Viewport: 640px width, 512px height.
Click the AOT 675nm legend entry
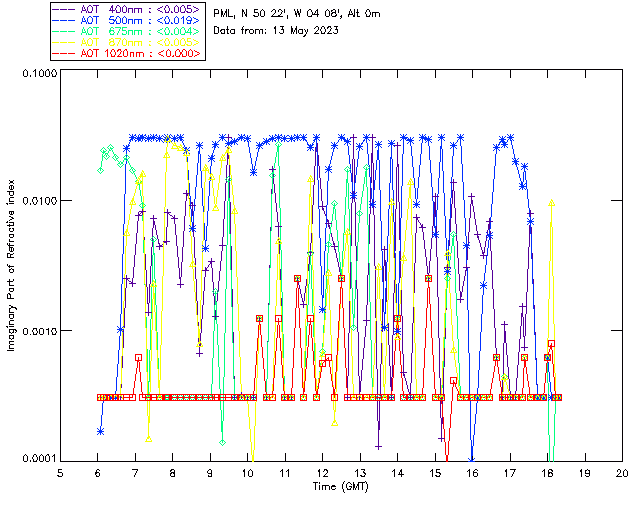pos(127,31)
